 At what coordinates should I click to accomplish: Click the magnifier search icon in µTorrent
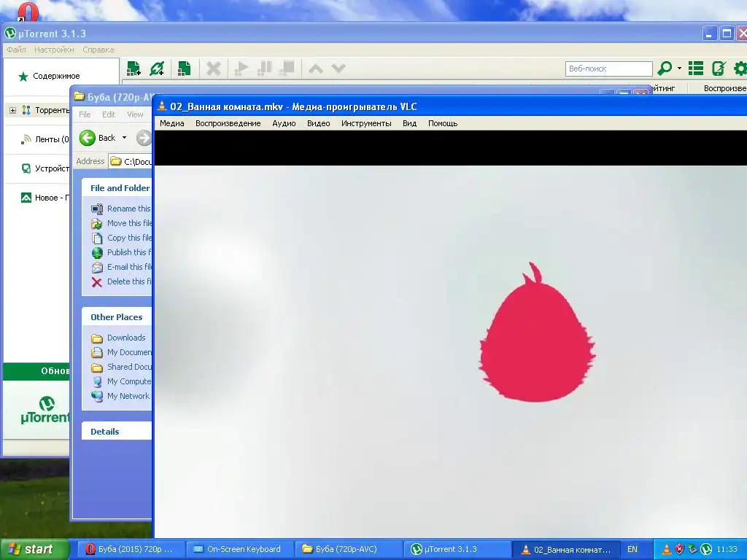(665, 69)
